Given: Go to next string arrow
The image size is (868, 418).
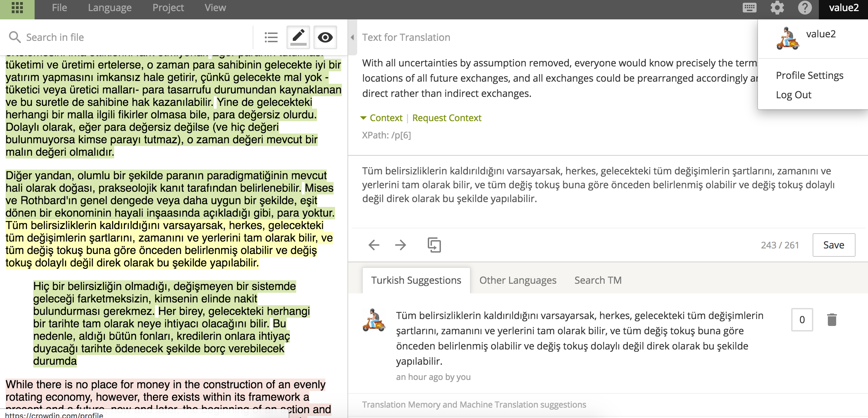Looking at the screenshot, I should 400,245.
